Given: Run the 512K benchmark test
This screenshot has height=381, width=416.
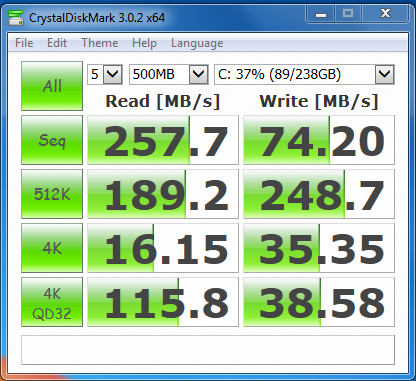Looking at the screenshot, I should pyautogui.click(x=52, y=194).
